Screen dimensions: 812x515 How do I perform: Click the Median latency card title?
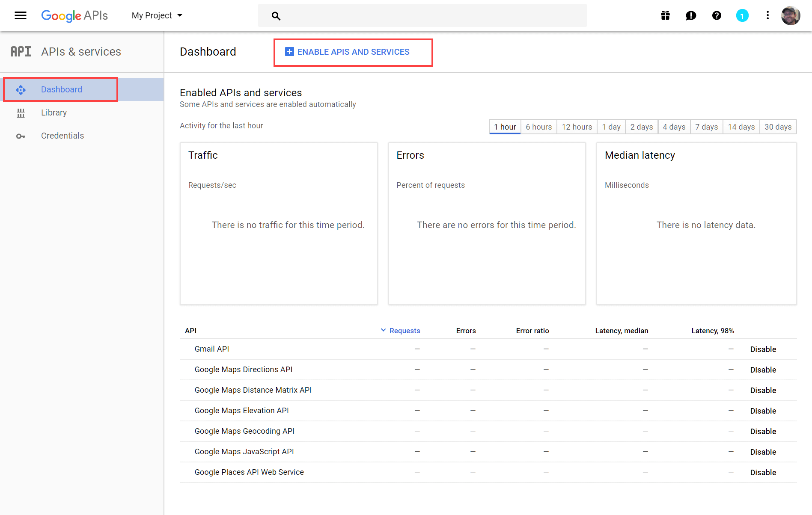639,155
